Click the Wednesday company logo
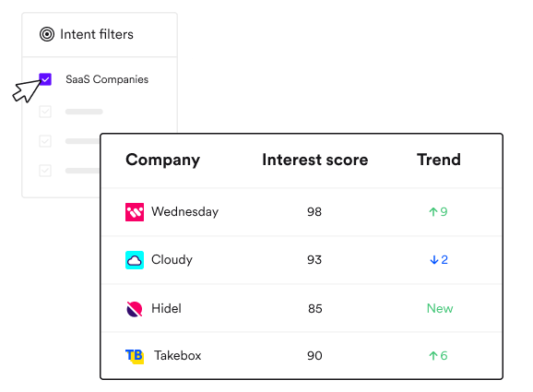533x392 pixels. pos(135,212)
